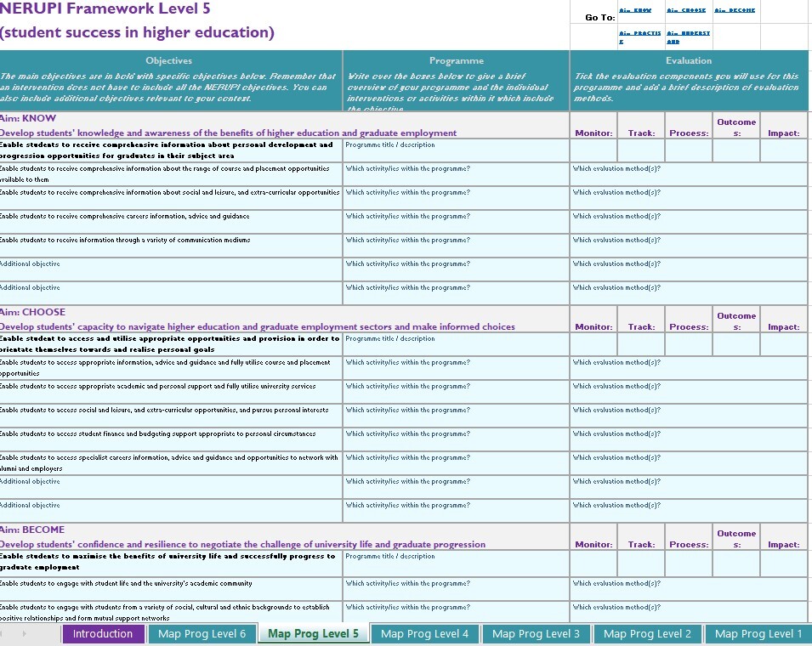This screenshot has height=646, width=812.
Task: Select Programme title cell under Aim CHOOSE
Action: [456, 344]
